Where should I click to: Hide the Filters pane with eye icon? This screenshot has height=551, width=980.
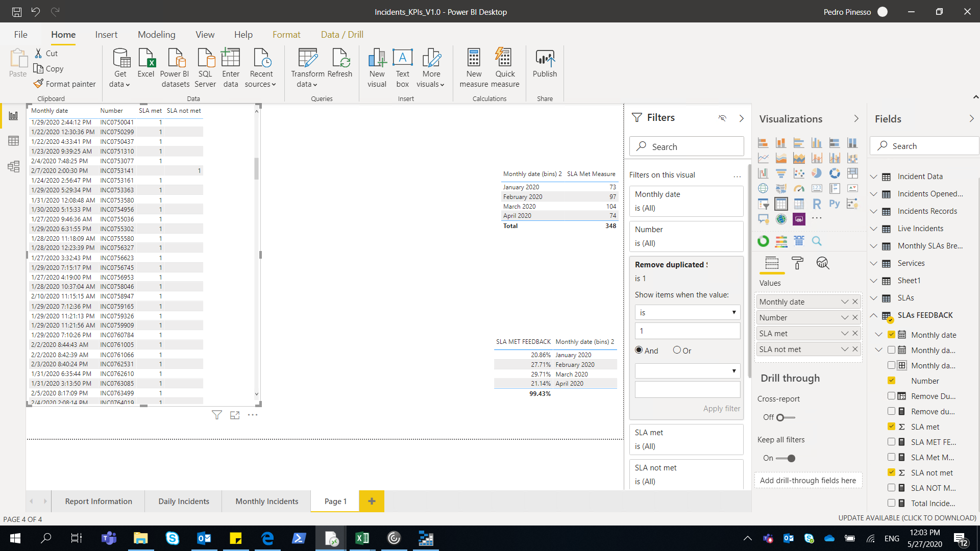722,118
